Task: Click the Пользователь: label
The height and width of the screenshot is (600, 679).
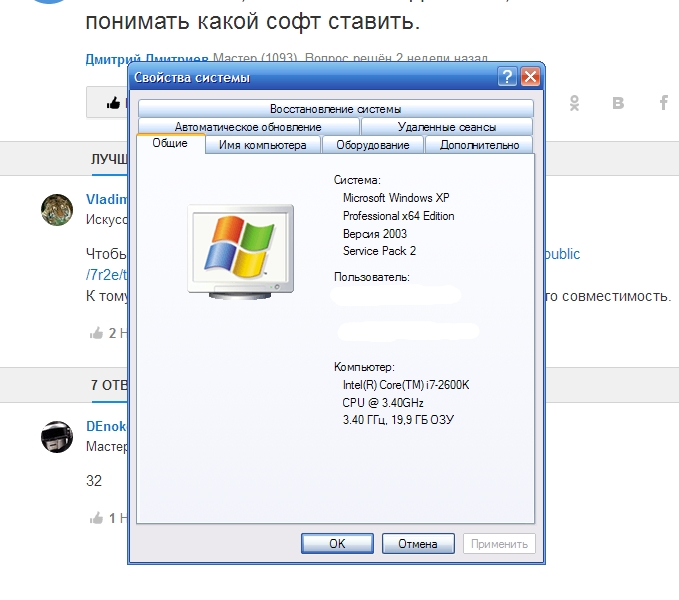Action: pos(372,277)
